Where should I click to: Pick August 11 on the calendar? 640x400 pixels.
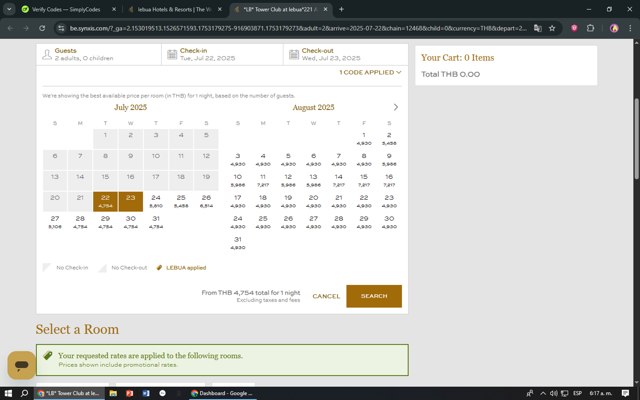[x=263, y=180]
